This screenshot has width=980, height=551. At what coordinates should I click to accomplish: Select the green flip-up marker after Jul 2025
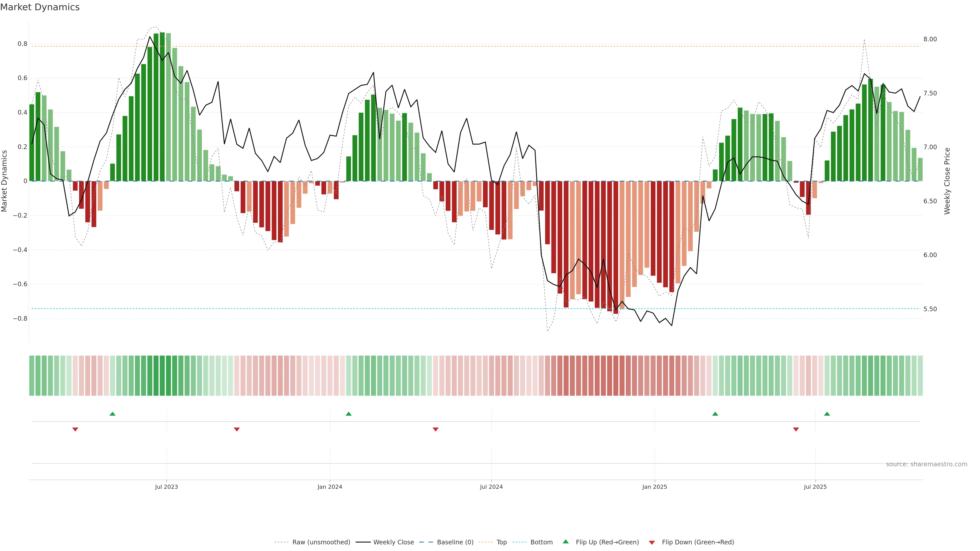pos(827,414)
